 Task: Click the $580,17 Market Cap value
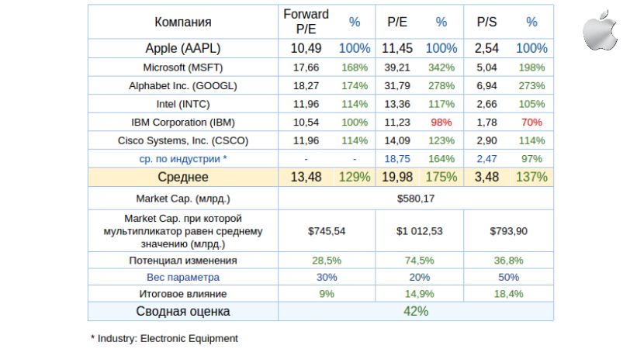415,198
